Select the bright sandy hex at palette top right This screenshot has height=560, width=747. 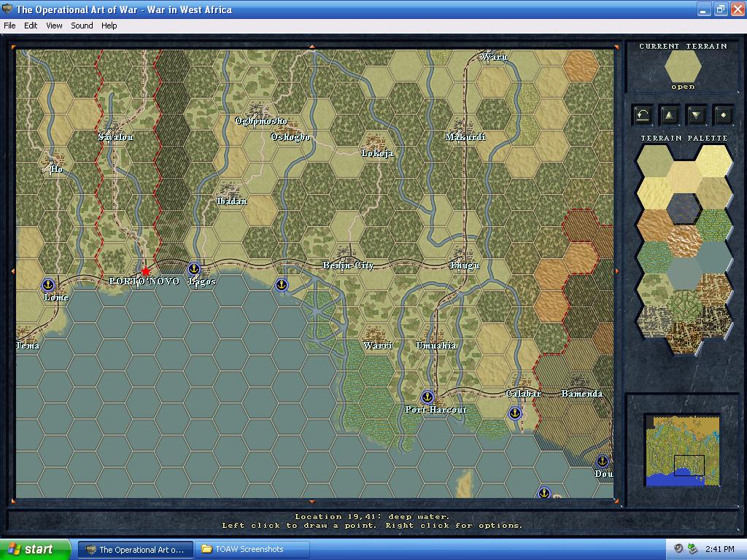pos(713,161)
